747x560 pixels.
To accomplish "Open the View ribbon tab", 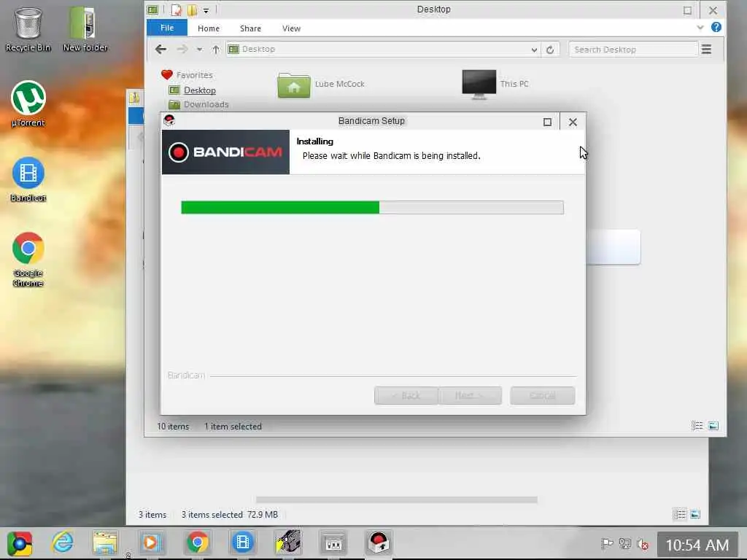I will tap(291, 28).
